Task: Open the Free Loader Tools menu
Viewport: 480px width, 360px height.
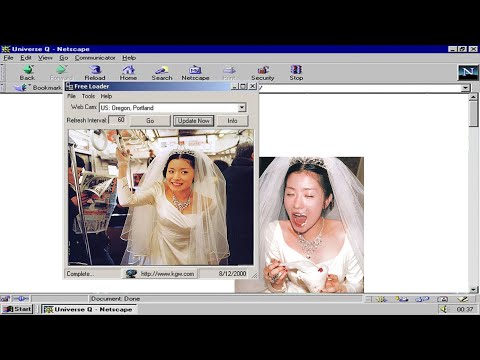Action: click(x=88, y=96)
